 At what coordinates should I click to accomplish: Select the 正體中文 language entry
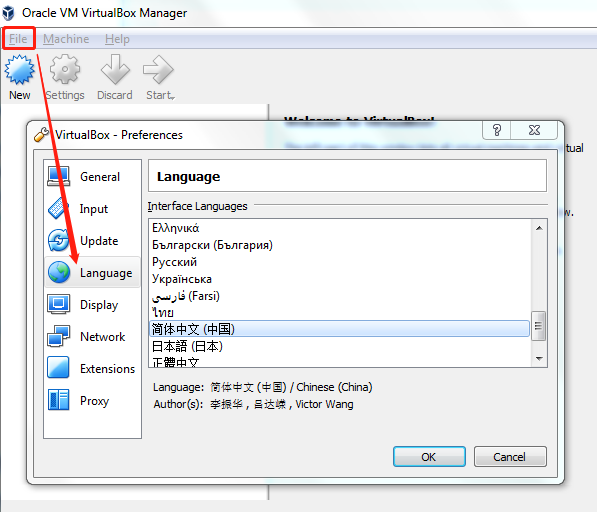pos(339,361)
